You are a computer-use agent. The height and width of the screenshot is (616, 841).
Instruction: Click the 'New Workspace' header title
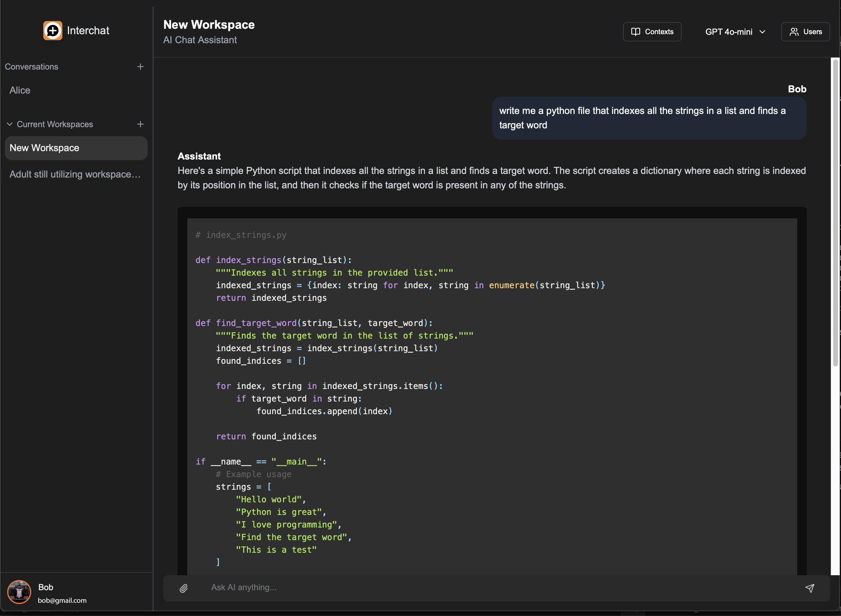pyautogui.click(x=209, y=25)
